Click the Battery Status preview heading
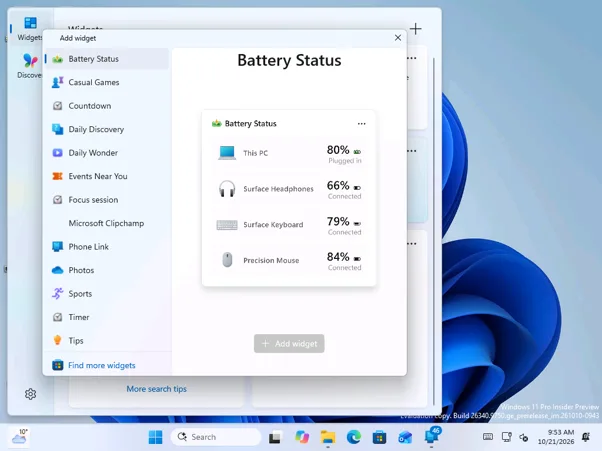 point(289,60)
